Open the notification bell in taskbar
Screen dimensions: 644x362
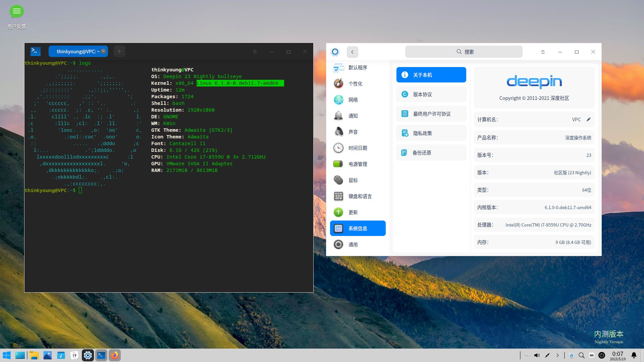tap(634, 355)
